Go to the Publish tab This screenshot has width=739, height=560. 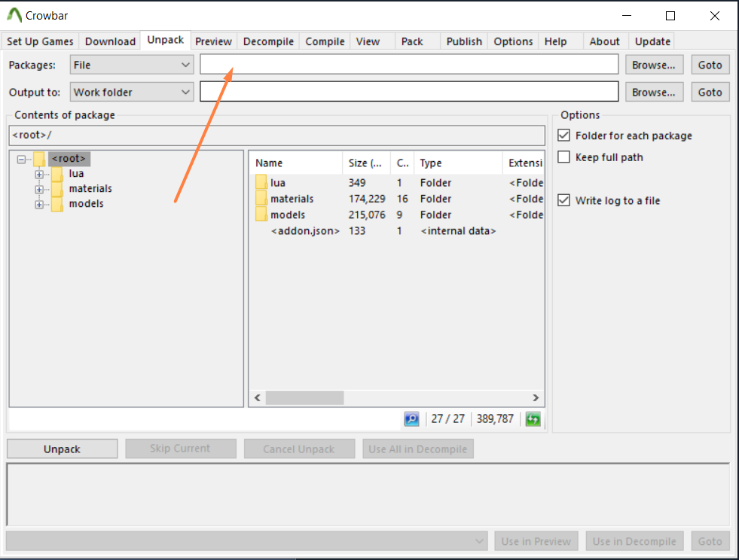click(x=464, y=41)
